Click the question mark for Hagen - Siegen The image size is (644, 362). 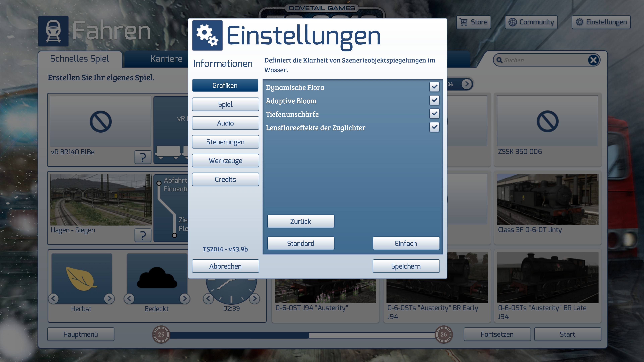[143, 235]
